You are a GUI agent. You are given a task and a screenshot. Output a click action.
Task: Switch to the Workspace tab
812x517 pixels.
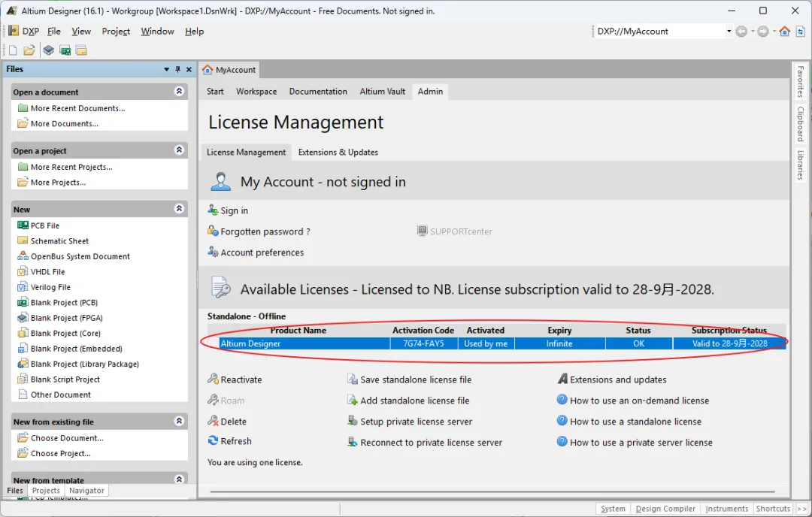pyautogui.click(x=256, y=91)
